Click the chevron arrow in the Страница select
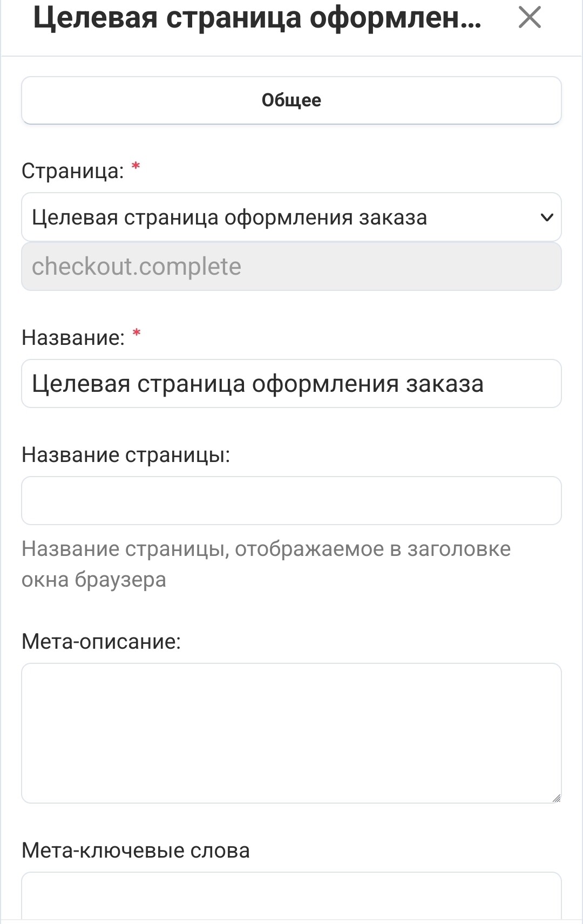 547,217
